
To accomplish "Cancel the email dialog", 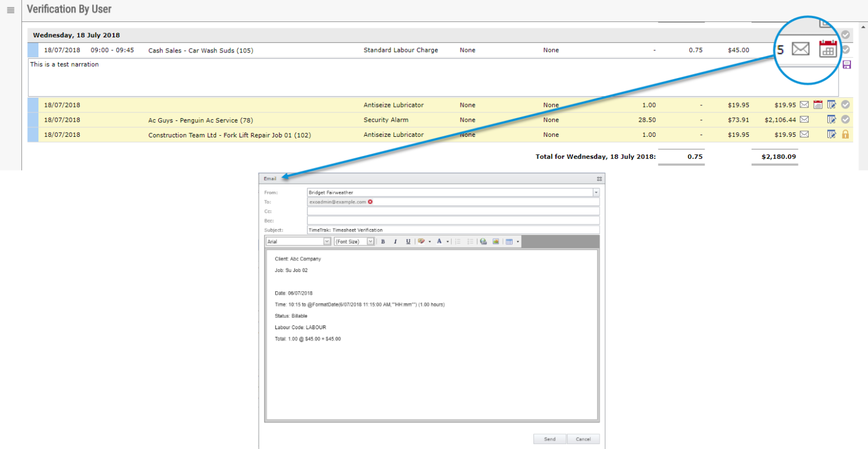I will [x=583, y=439].
